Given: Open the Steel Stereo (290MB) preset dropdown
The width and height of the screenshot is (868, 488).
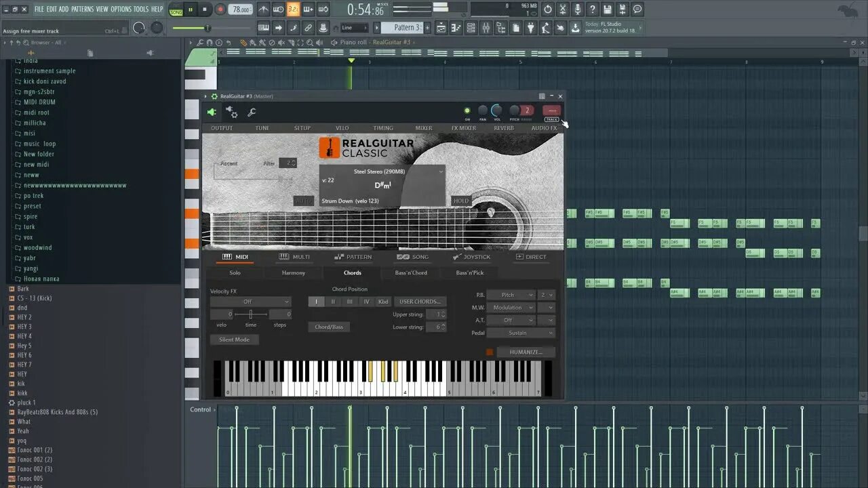Looking at the screenshot, I should click(x=382, y=171).
